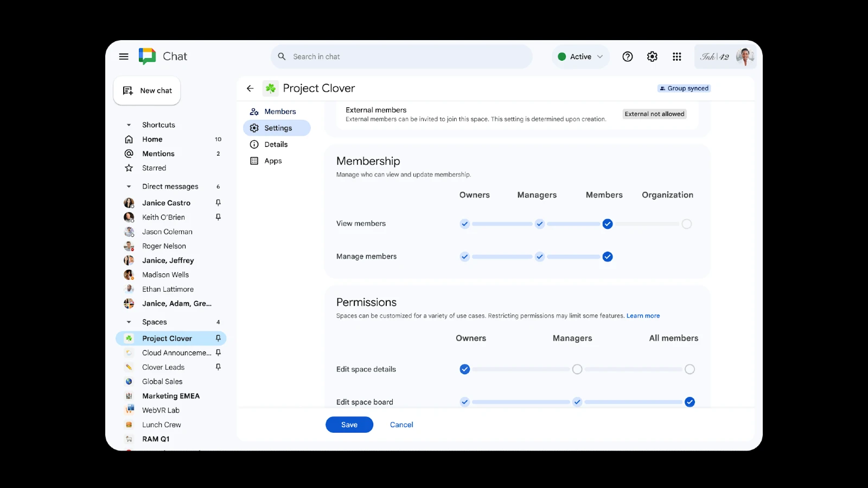Click the WebVR Lab space icon
Image resolution: width=868 pixels, height=488 pixels.
pos(129,410)
